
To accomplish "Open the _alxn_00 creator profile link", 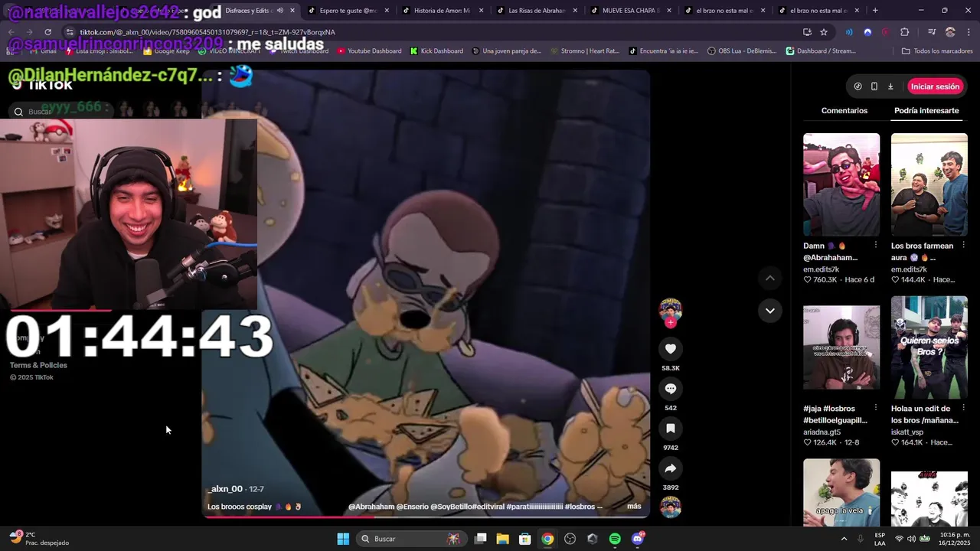I will point(225,489).
